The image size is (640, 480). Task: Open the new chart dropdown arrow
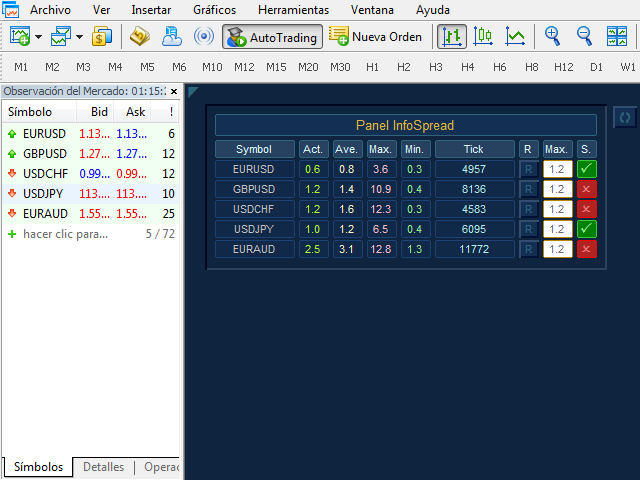pyautogui.click(x=38, y=38)
